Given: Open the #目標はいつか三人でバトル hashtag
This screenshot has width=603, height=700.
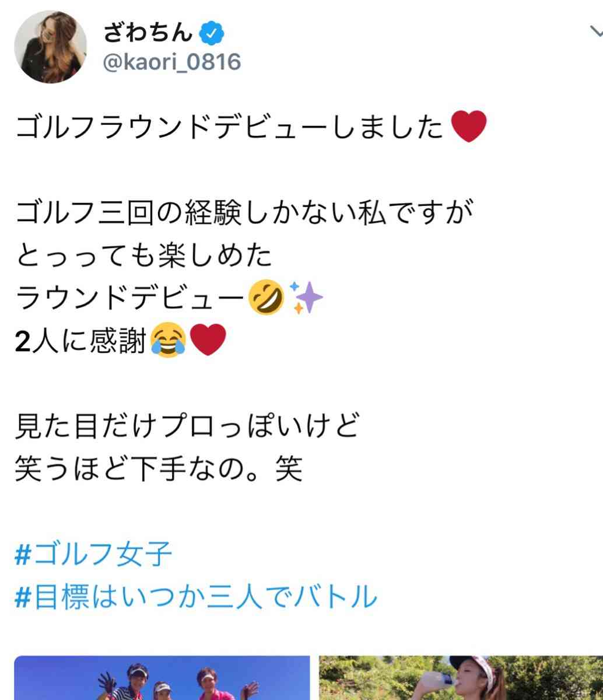Looking at the screenshot, I should coord(196,598).
